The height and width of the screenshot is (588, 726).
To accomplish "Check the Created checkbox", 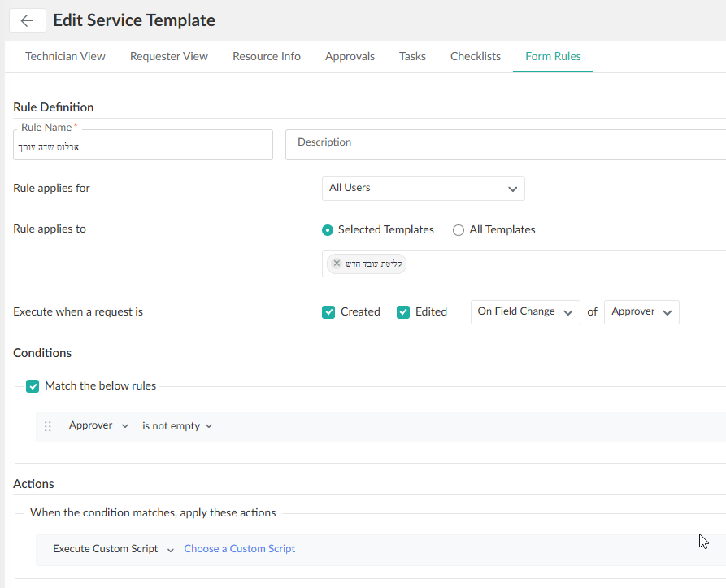I will click(328, 312).
